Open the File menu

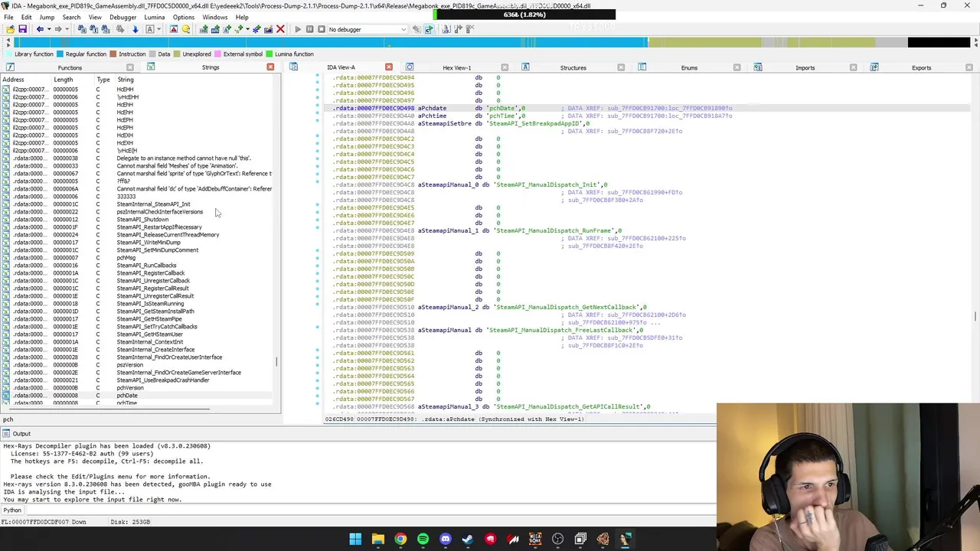[x=8, y=17]
